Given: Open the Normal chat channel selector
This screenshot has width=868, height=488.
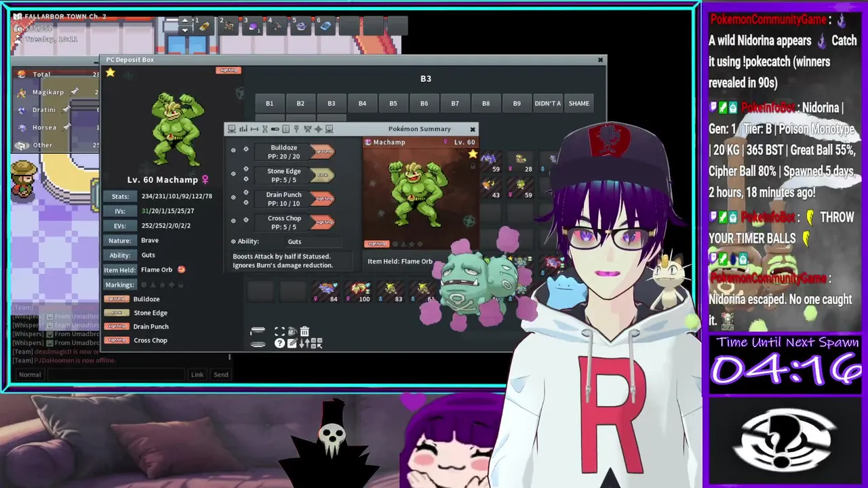Looking at the screenshot, I should [x=30, y=374].
